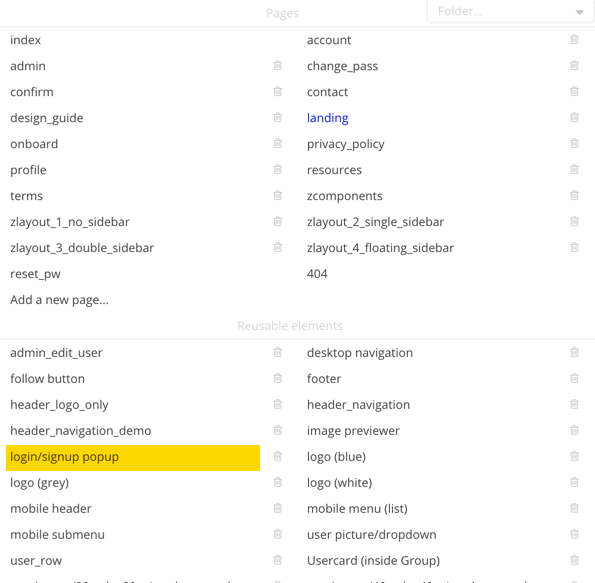Open user picture/dropdown reusable element

click(x=371, y=535)
